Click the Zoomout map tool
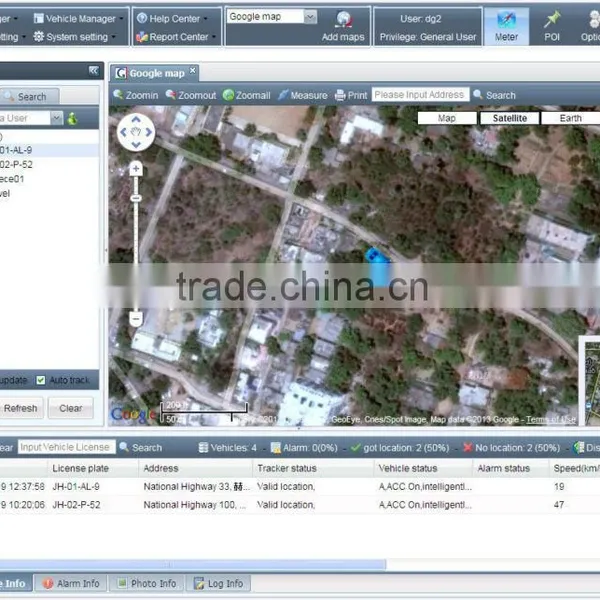600x600 pixels. pyautogui.click(x=191, y=95)
